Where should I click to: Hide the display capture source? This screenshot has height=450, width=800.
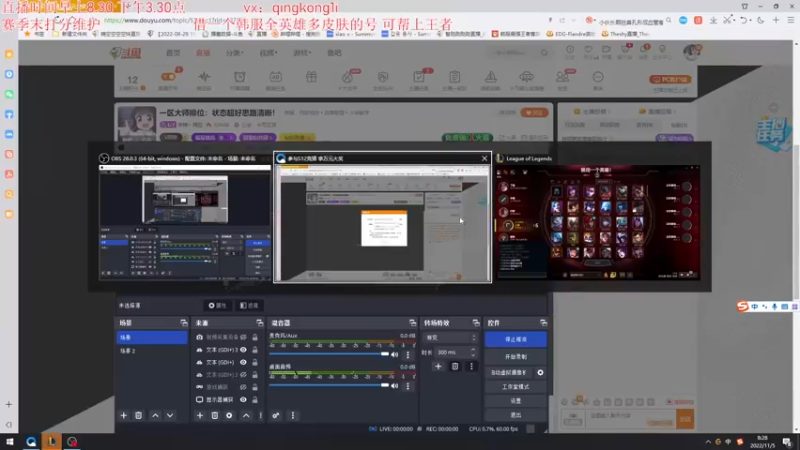click(243, 399)
